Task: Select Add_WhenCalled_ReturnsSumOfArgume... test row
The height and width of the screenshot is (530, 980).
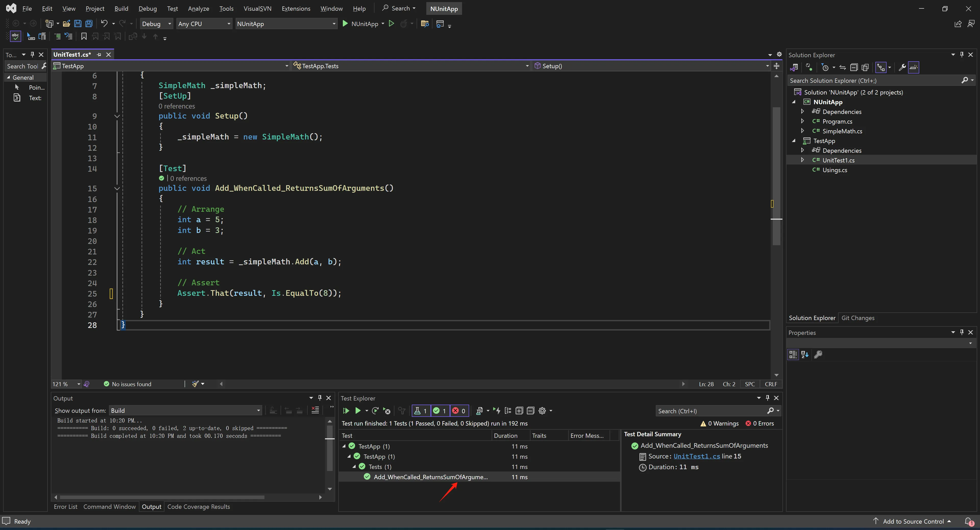Action: point(479,477)
